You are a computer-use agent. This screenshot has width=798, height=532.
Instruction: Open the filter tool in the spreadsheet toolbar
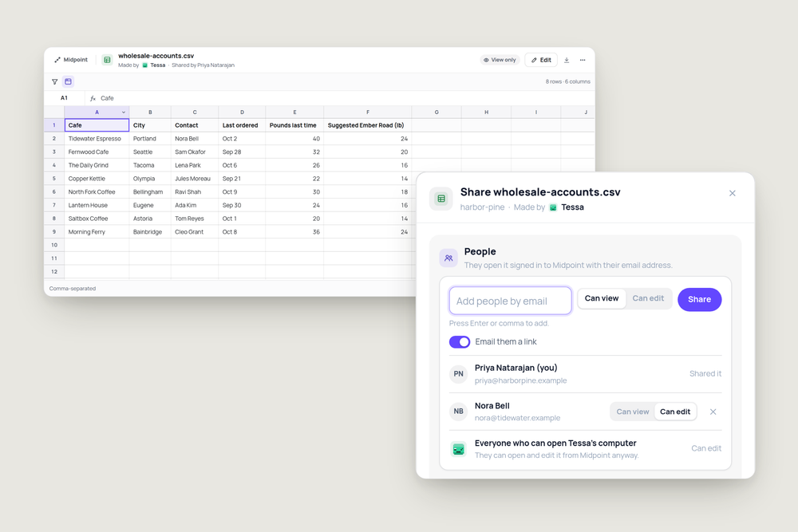pyautogui.click(x=54, y=81)
